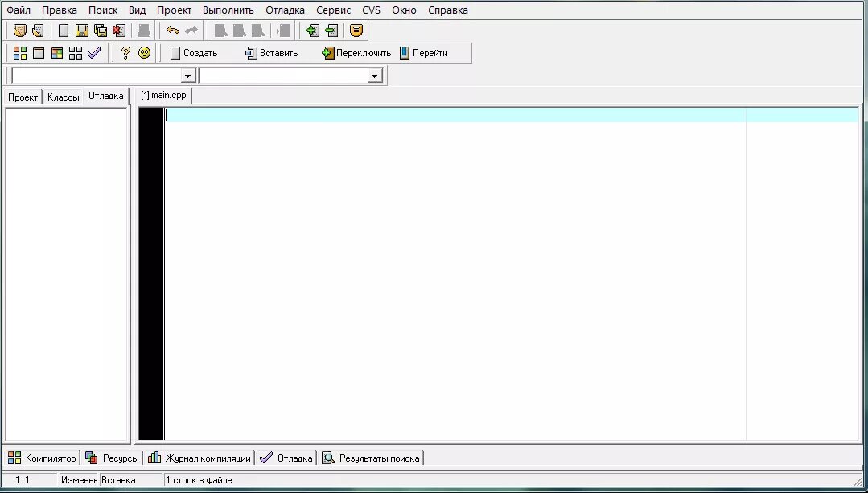Remove file from project with green minus icon
Viewport: 868px width, 493px height.
[x=331, y=31]
